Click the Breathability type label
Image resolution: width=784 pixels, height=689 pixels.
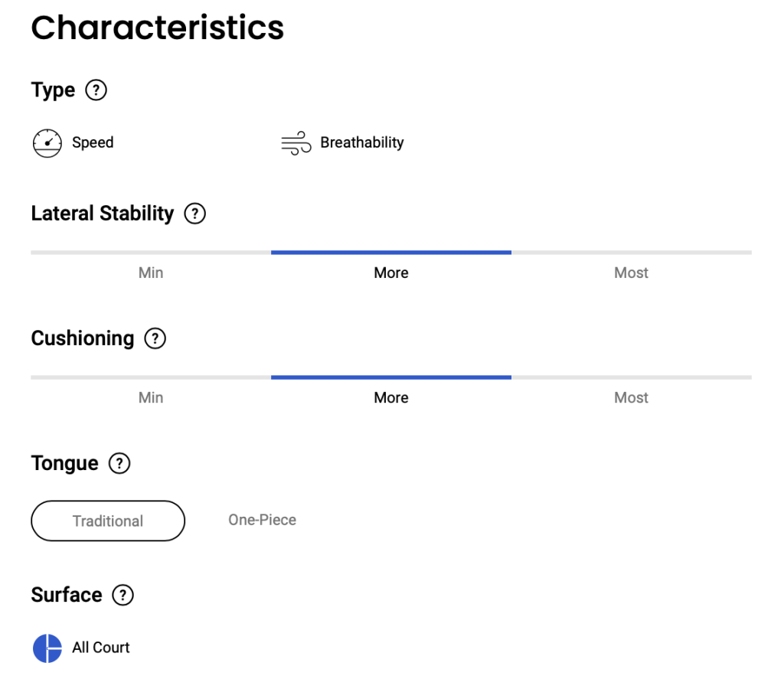(361, 142)
